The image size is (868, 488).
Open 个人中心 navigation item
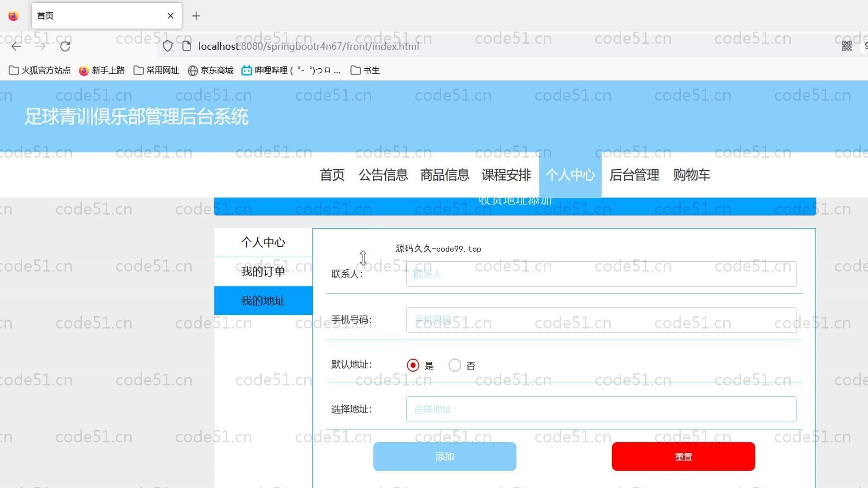[x=570, y=175]
